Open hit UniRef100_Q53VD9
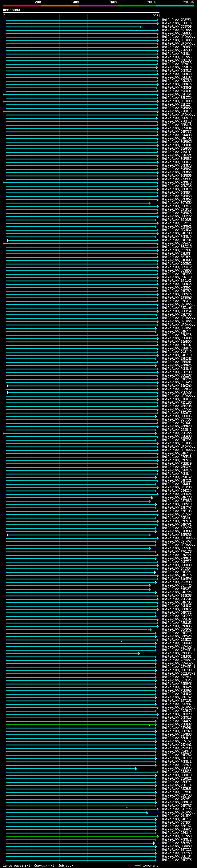 176,26
